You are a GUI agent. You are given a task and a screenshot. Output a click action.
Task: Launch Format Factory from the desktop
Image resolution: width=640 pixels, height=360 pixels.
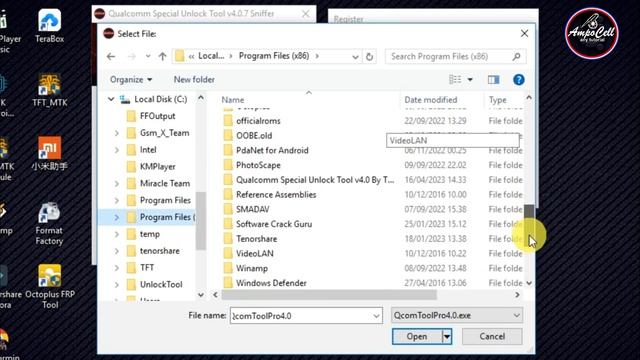[49, 224]
